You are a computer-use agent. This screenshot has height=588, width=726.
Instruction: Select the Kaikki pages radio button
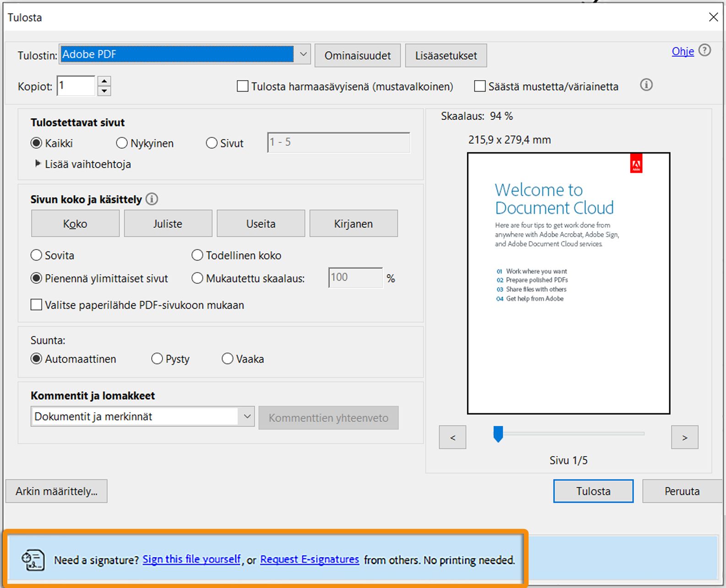click(x=36, y=143)
